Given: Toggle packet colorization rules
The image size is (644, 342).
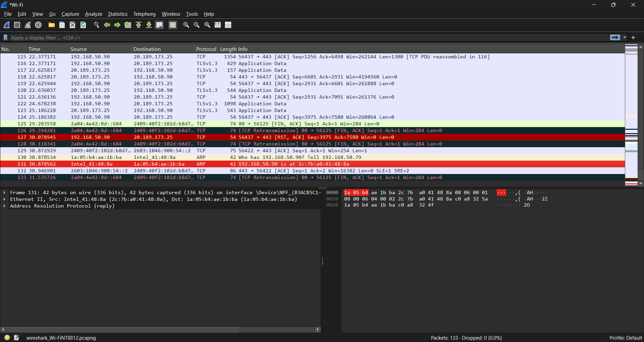Looking at the screenshot, I should click(x=173, y=25).
